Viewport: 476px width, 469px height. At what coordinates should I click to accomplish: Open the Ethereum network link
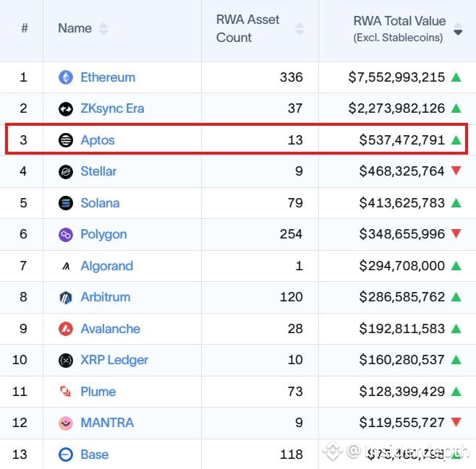[x=108, y=77]
